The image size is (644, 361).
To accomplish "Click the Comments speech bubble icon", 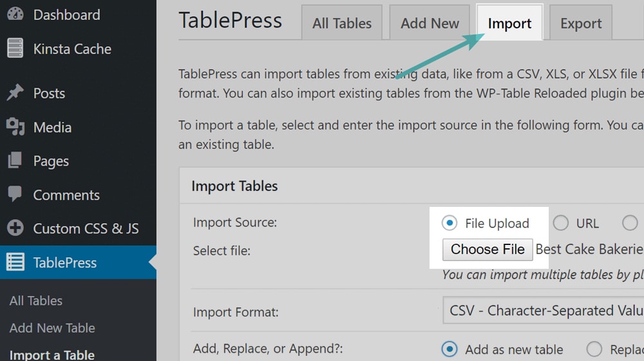I will (15, 194).
